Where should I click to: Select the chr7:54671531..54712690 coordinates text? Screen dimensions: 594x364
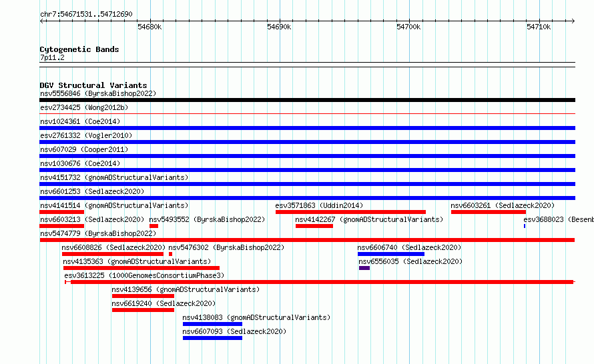click(86, 15)
